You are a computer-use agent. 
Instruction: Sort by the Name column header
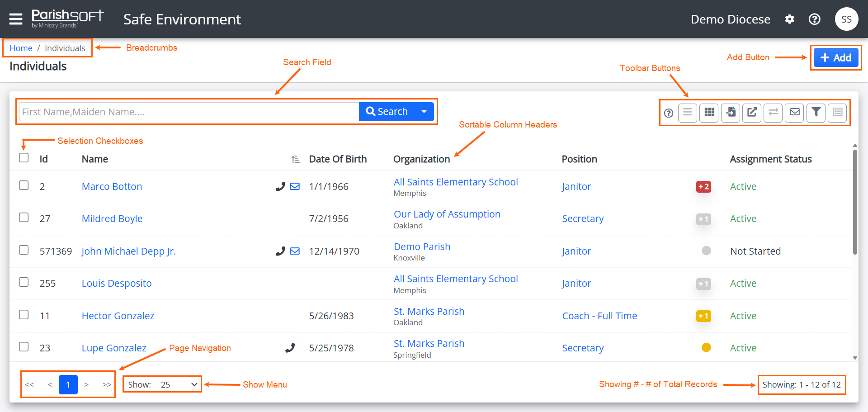[95, 159]
